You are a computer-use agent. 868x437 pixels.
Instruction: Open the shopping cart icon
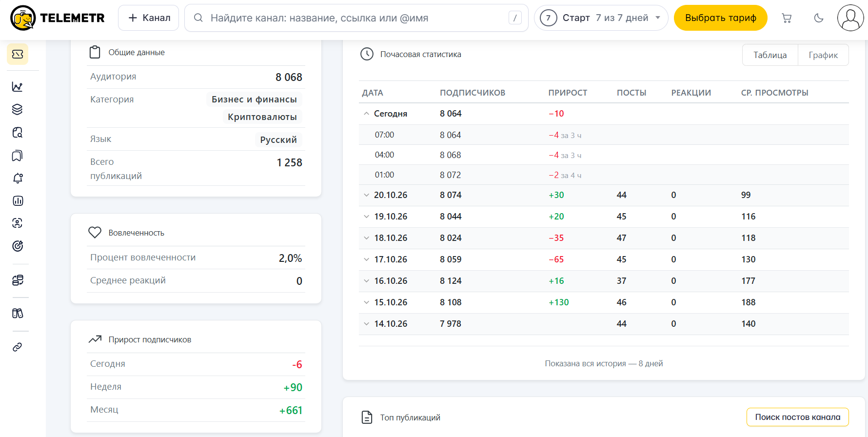click(x=787, y=18)
